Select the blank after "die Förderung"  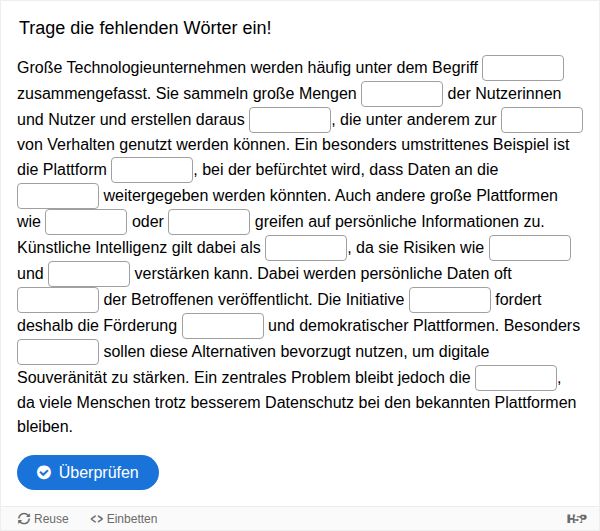point(223,326)
